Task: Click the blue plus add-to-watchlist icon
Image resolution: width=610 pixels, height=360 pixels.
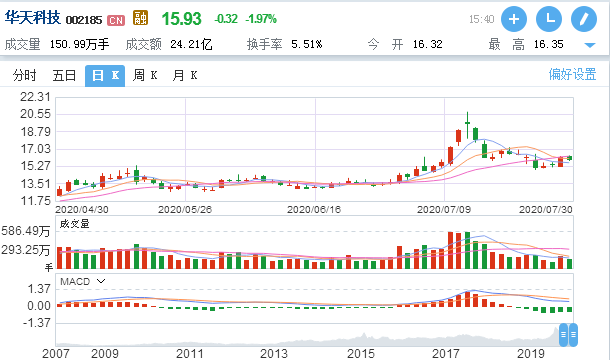Action: tap(514, 19)
